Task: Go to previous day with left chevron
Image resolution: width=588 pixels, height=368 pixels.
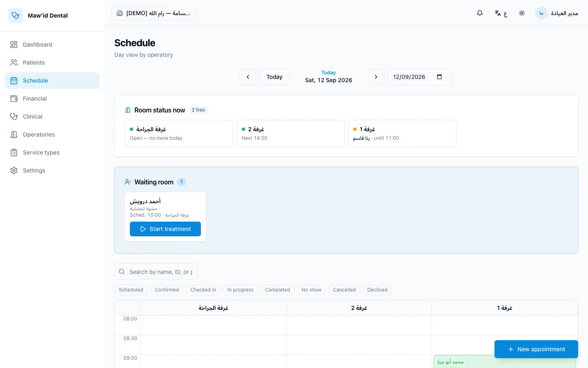Action: (248, 77)
